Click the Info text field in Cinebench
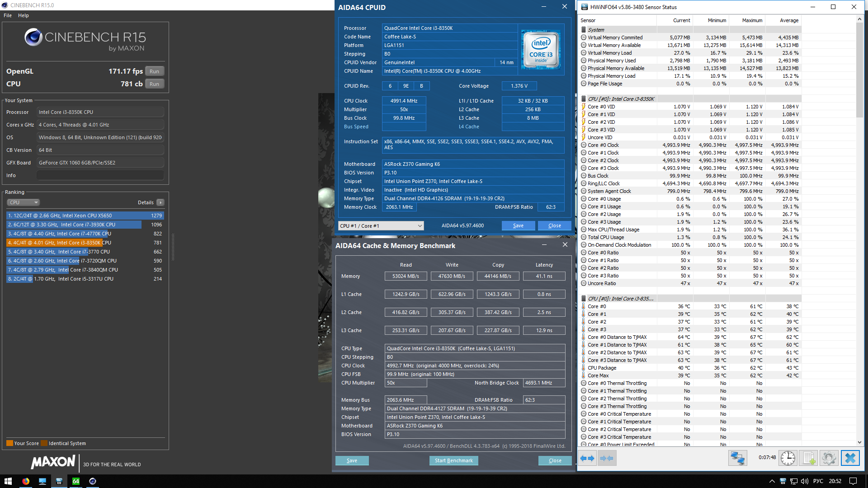This screenshot has height=488, width=868. [100, 175]
